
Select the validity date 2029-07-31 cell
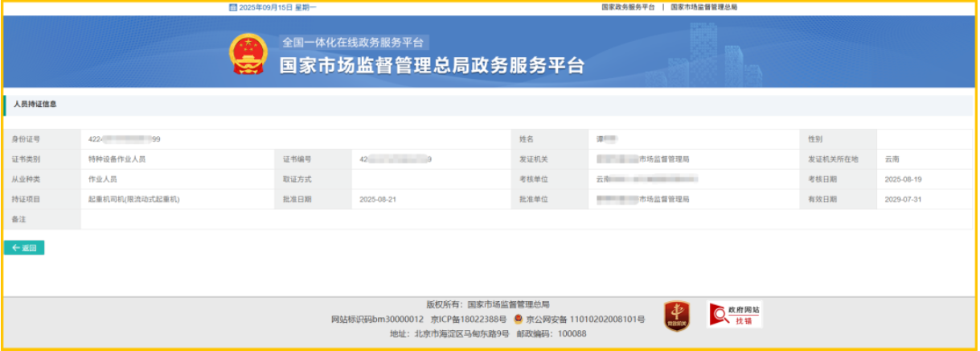[x=903, y=199]
